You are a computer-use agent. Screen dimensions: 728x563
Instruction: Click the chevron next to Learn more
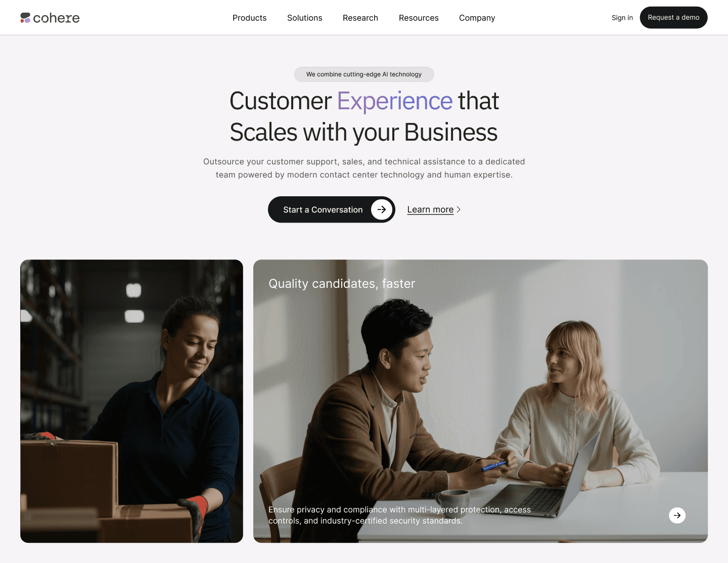tap(459, 209)
